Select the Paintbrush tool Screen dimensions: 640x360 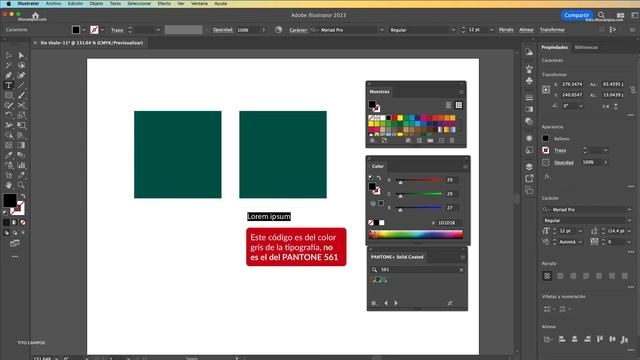tap(21, 95)
